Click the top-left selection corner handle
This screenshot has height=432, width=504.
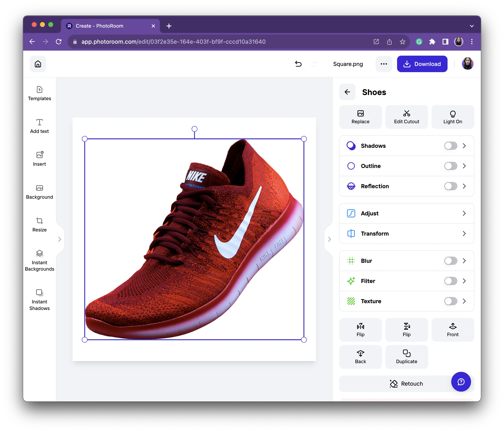tap(85, 139)
